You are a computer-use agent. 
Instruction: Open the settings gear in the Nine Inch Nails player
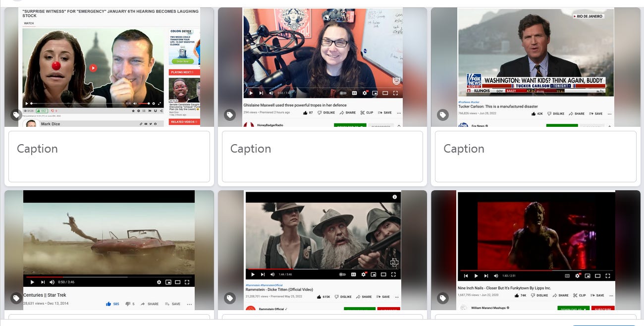578,275
